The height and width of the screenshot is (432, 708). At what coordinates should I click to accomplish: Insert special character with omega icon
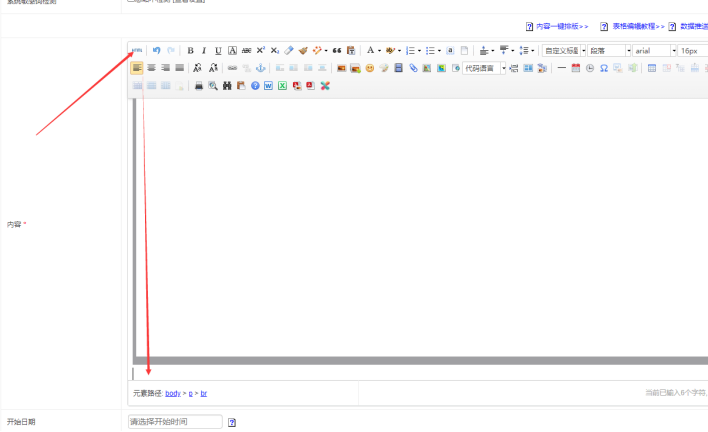603,68
